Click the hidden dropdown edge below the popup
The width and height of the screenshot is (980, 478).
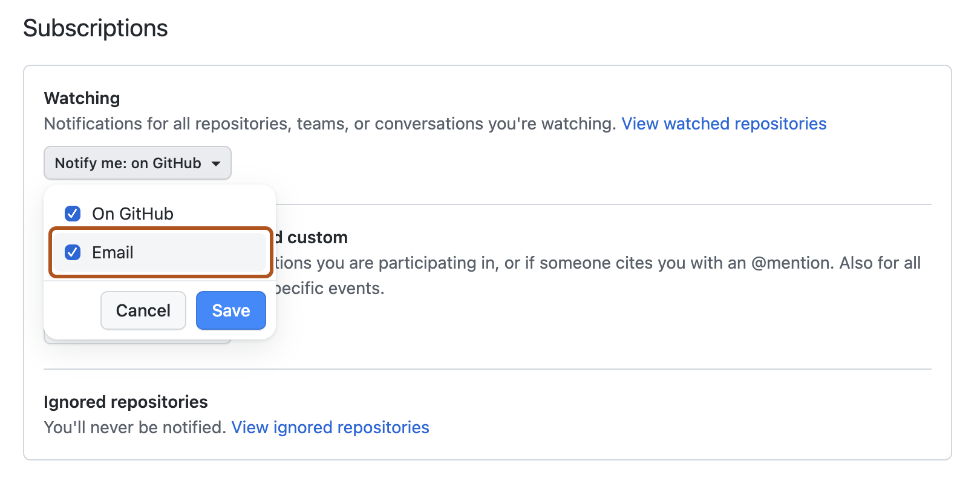point(138,341)
